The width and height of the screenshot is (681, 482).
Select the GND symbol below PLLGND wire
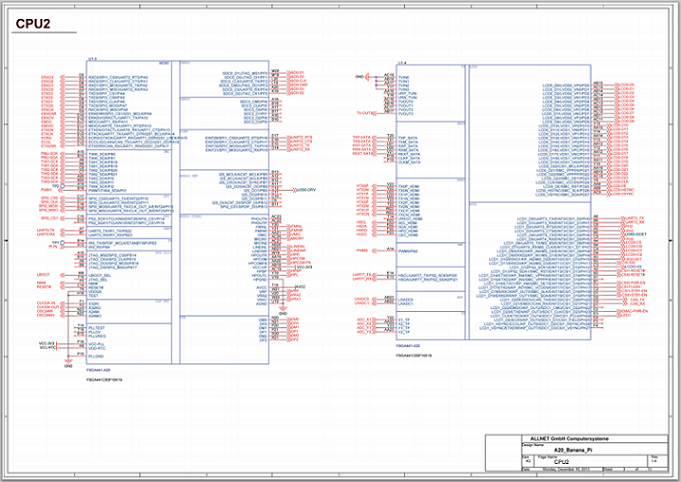click(x=68, y=363)
